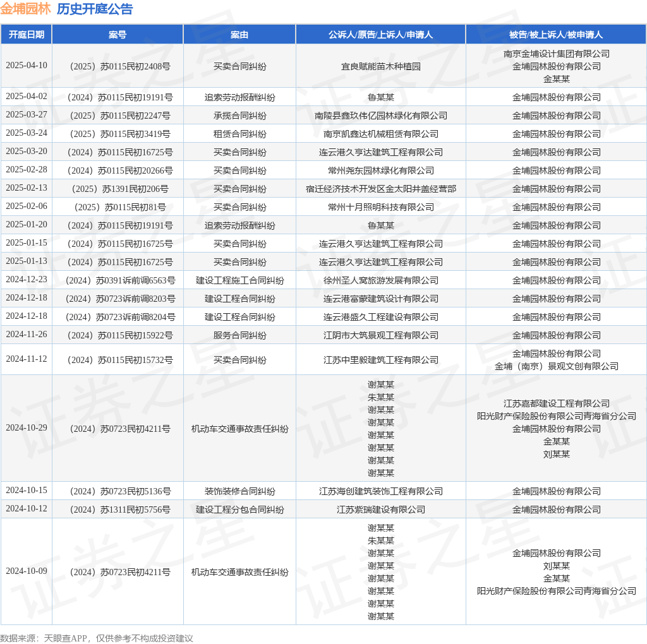Viewport: 647px width, 644px height.
Task: Click 建设工程分包合同纠纷 cause cell
Action: pos(239,510)
